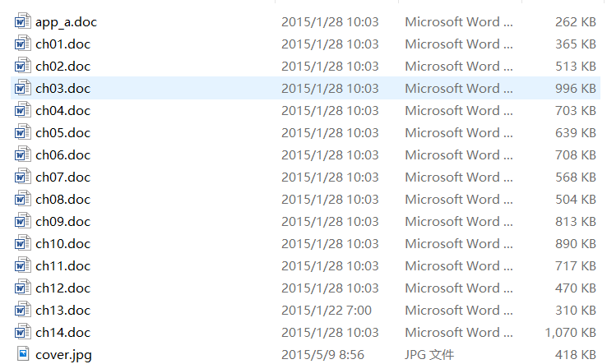Click the ch10.doc file icon
The image size is (607, 364).
tap(22, 243)
